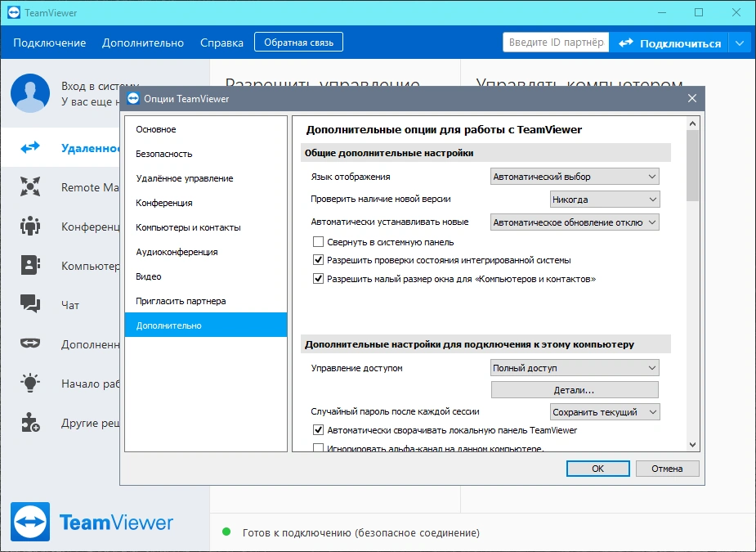
Task: Select Компьютеры и контакты options category
Action: [x=206, y=227]
